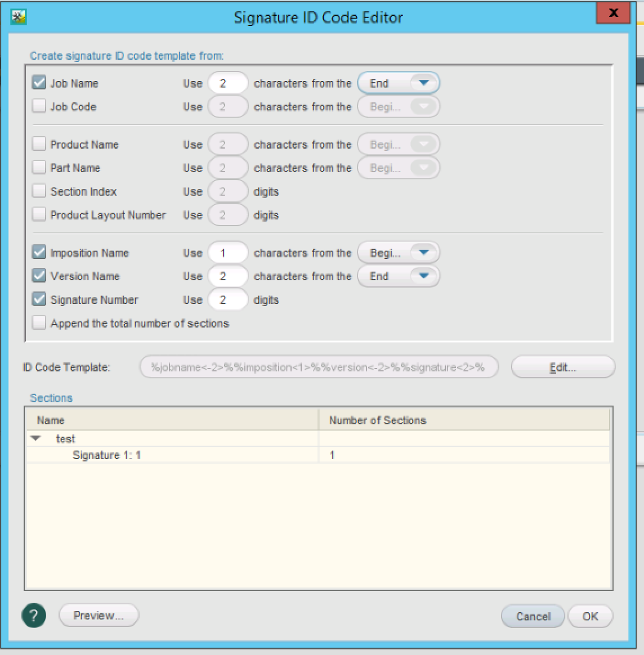Click the application icon in title bar
Viewport: 644px width, 655px height.
pyautogui.click(x=19, y=17)
